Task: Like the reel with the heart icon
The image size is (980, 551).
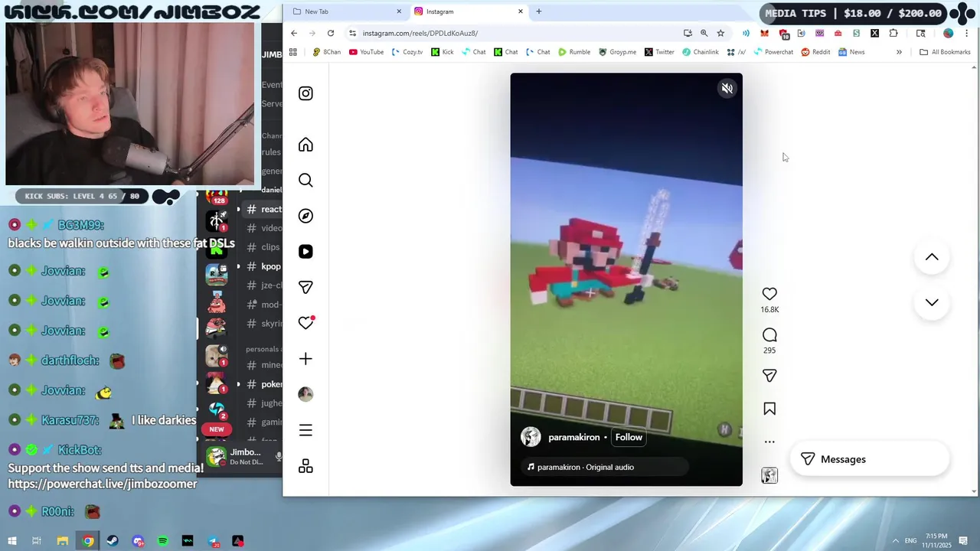Action: (x=769, y=294)
